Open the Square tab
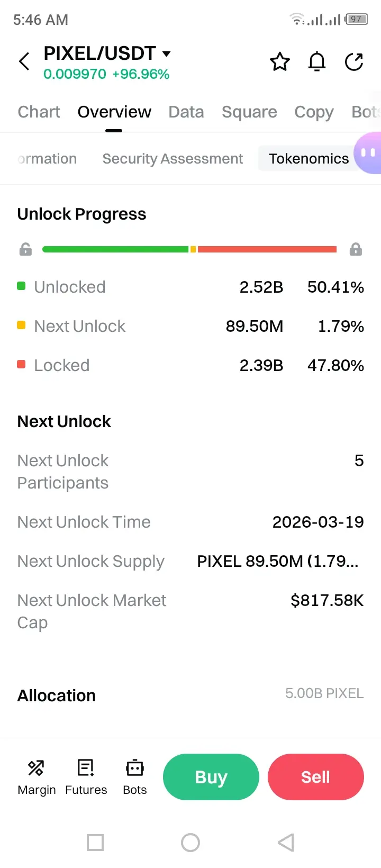Viewport: 381px width, 868px height. click(x=249, y=112)
